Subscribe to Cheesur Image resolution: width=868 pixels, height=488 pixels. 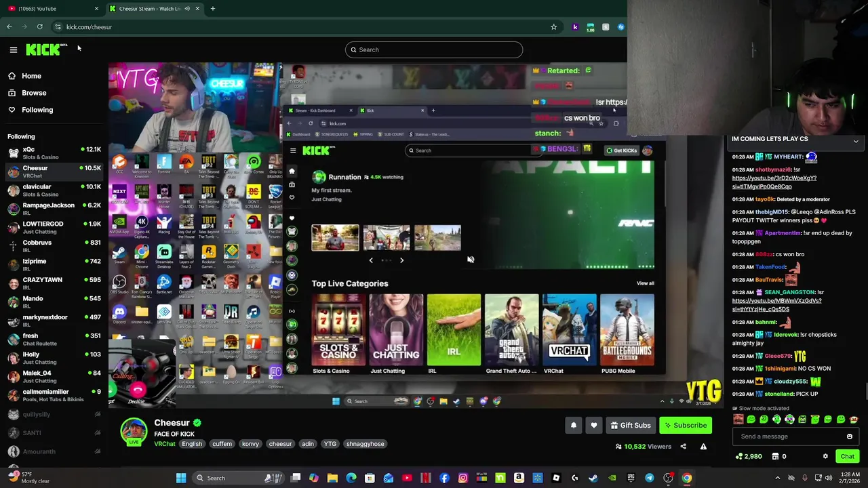[686, 426]
